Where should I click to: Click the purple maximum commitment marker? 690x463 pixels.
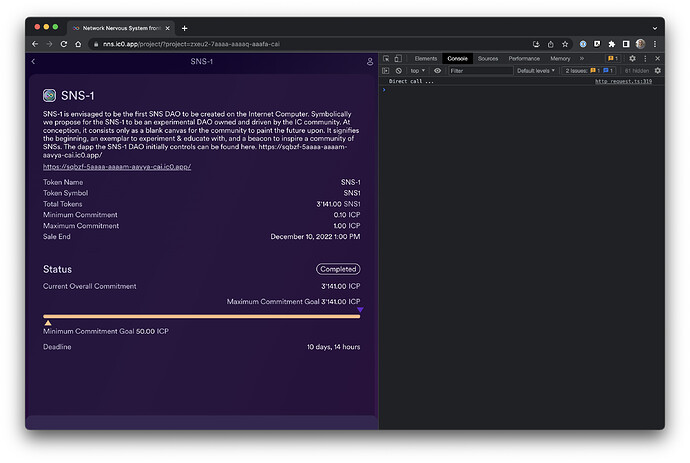(x=360, y=310)
